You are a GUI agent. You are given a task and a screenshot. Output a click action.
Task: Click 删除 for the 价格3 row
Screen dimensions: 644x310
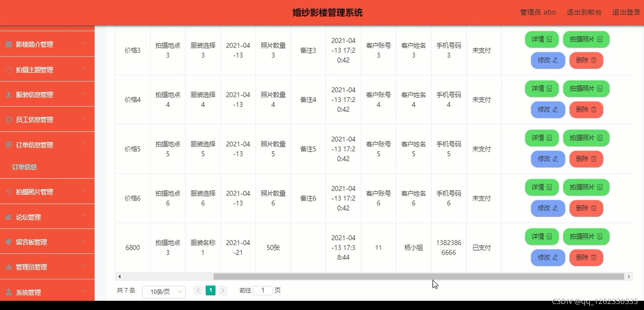coord(586,60)
